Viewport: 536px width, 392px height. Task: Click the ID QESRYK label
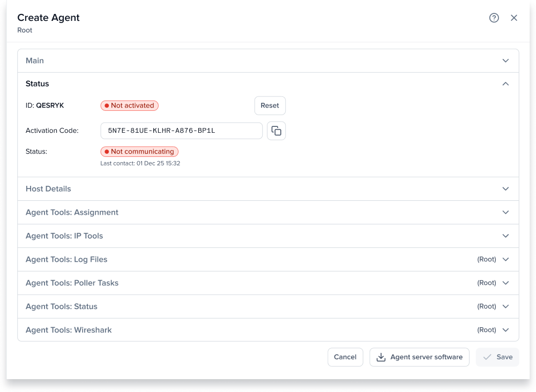pyautogui.click(x=45, y=105)
